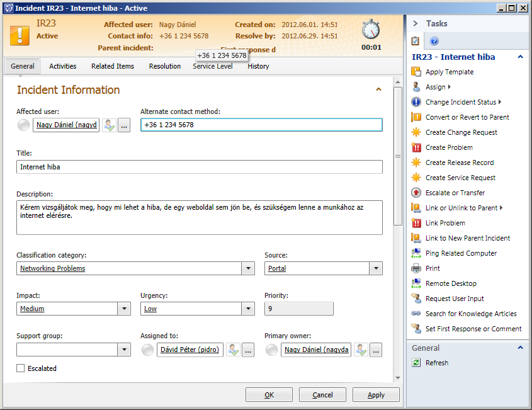Check names icon next to Affected user

pyautogui.click(x=110, y=125)
